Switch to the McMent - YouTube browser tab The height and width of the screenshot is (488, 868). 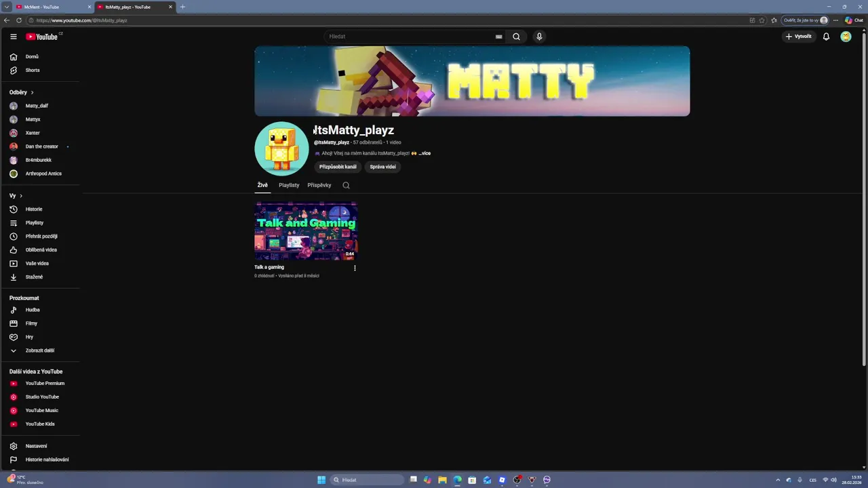tap(53, 7)
